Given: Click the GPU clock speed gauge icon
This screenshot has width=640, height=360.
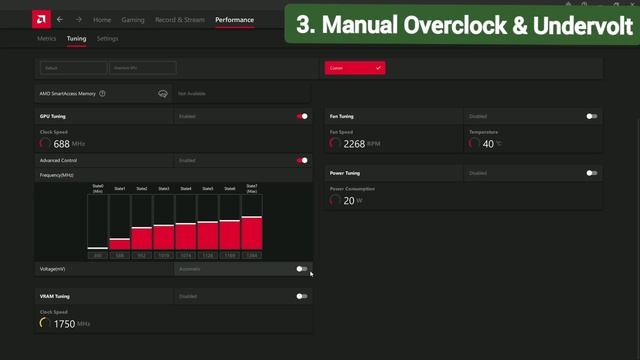Looking at the screenshot, I should tap(45, 144).
